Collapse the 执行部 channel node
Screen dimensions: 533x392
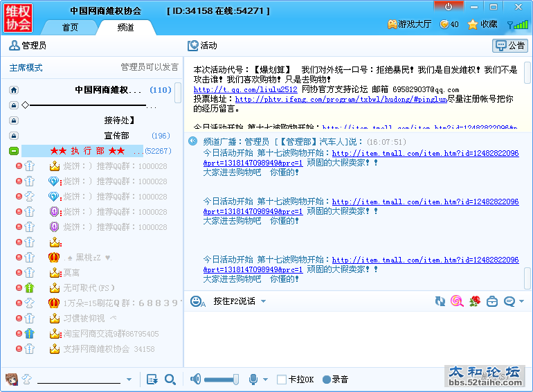point(14,150)
